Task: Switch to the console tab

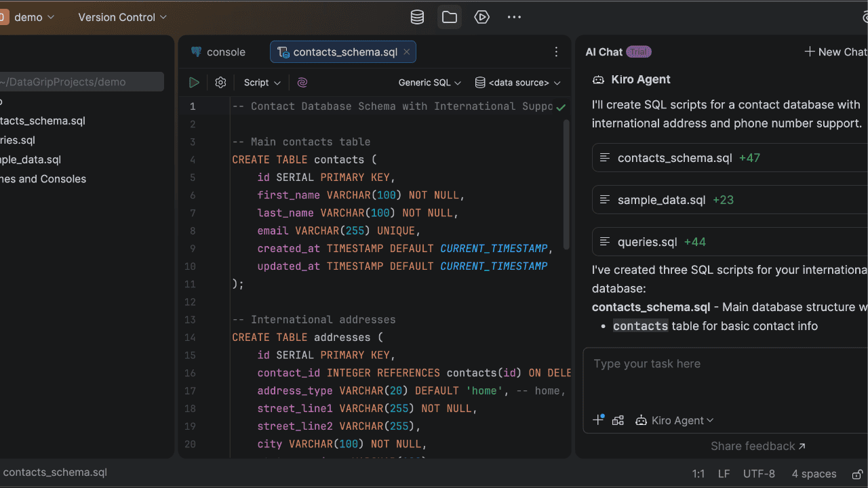Action: point(218,52)
